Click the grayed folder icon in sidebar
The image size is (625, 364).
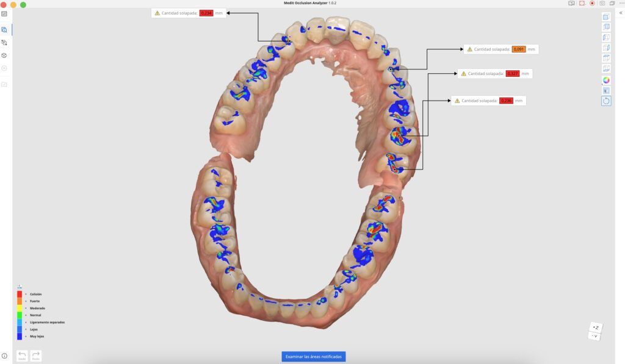coord(4,84)
